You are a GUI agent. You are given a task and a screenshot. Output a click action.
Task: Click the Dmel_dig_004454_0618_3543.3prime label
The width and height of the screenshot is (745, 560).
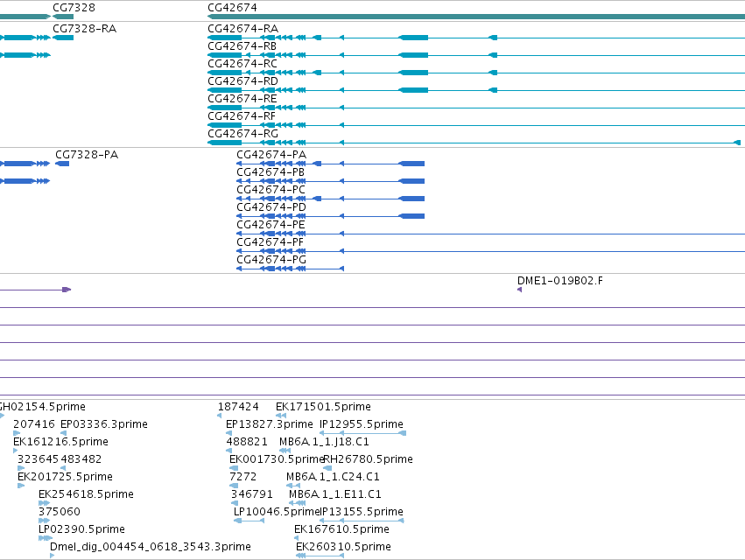click(x=151, y=547)
